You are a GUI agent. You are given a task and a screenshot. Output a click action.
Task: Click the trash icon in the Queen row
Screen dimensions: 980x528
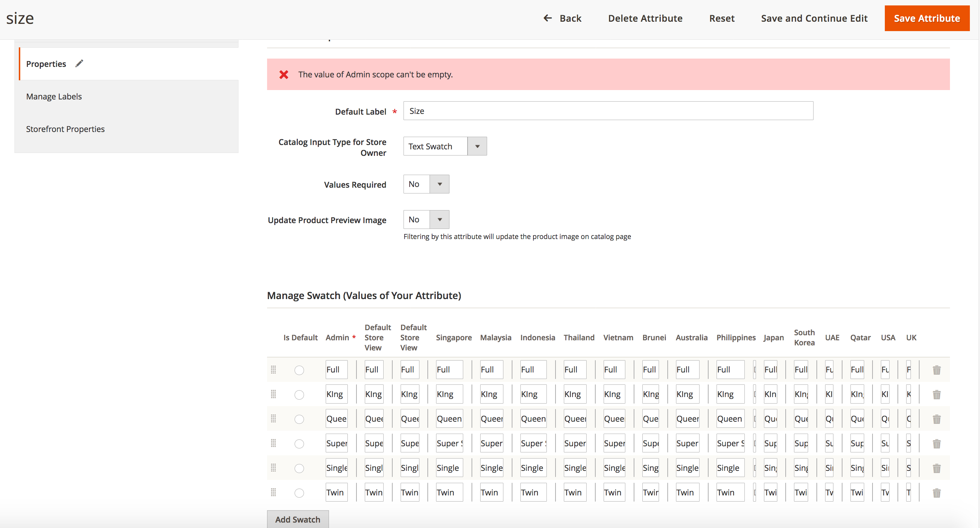936,419
